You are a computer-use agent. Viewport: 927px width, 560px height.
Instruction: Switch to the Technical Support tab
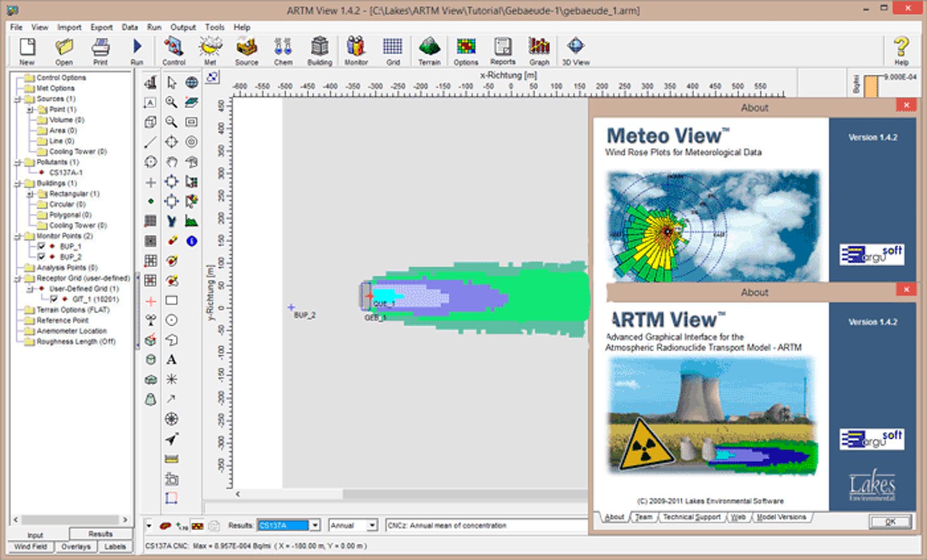691,517
